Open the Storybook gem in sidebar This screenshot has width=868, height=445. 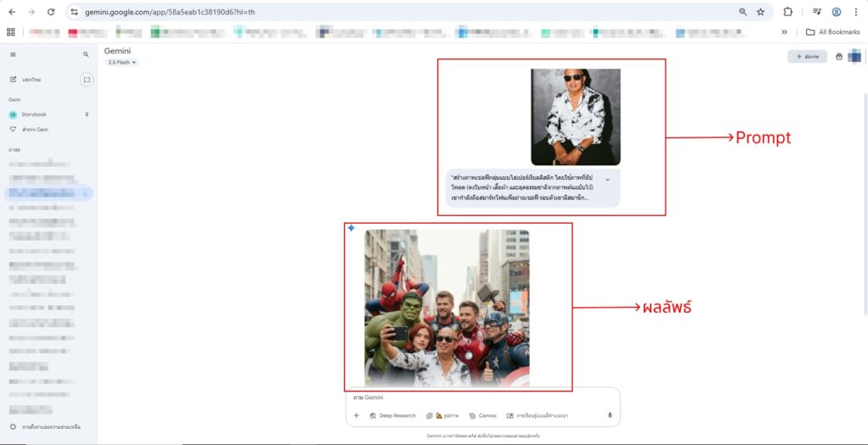[34, 114]
